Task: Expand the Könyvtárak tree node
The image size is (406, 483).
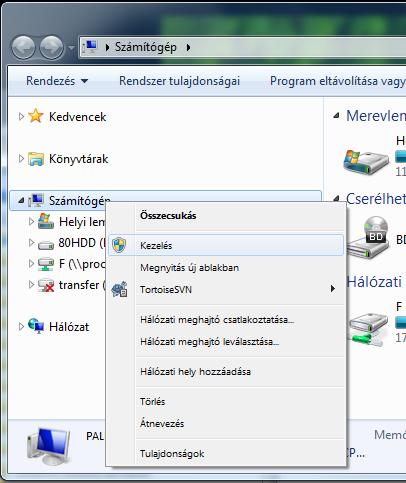Action: pyautogui.click(x=21, y=159)
